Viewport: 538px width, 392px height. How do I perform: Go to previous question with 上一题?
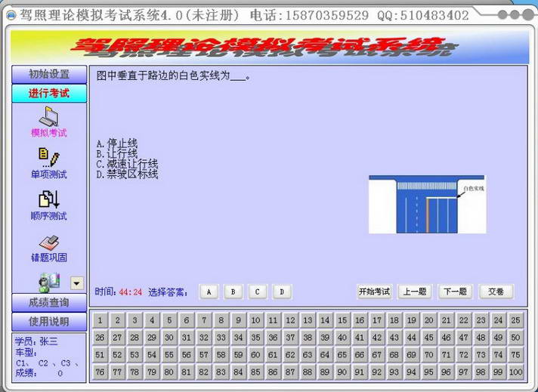point(415,292)
